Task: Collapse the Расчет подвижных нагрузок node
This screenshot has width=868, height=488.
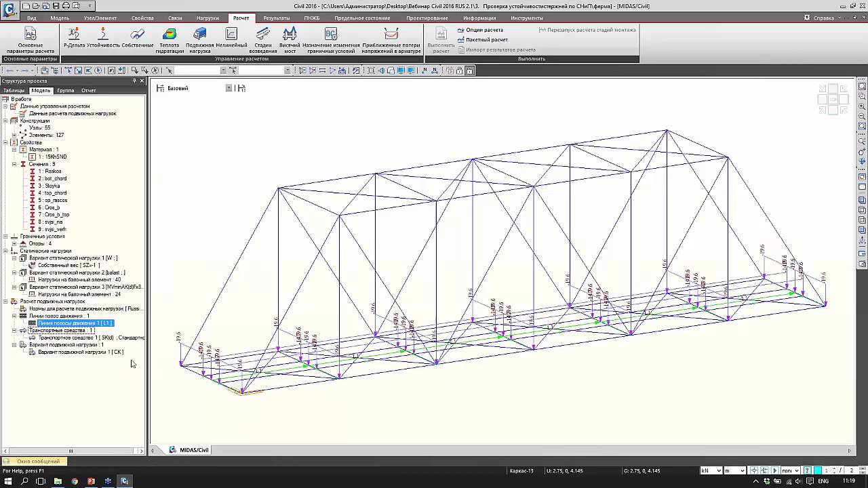Action: [5, 302]
